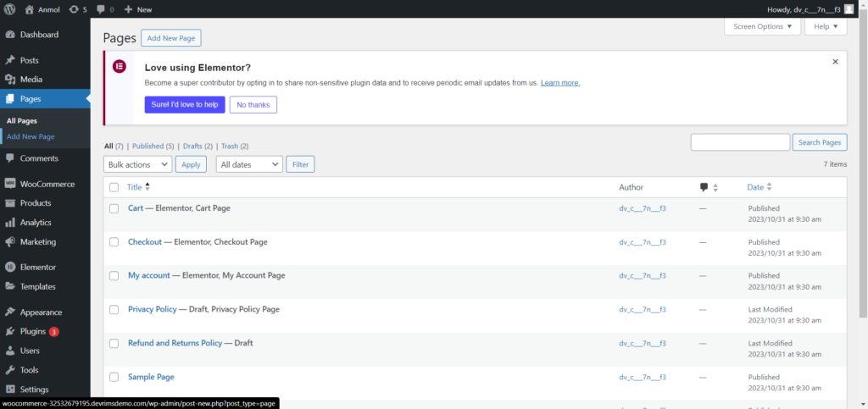Open Add New Page submenu item

[x=31, y=136]
